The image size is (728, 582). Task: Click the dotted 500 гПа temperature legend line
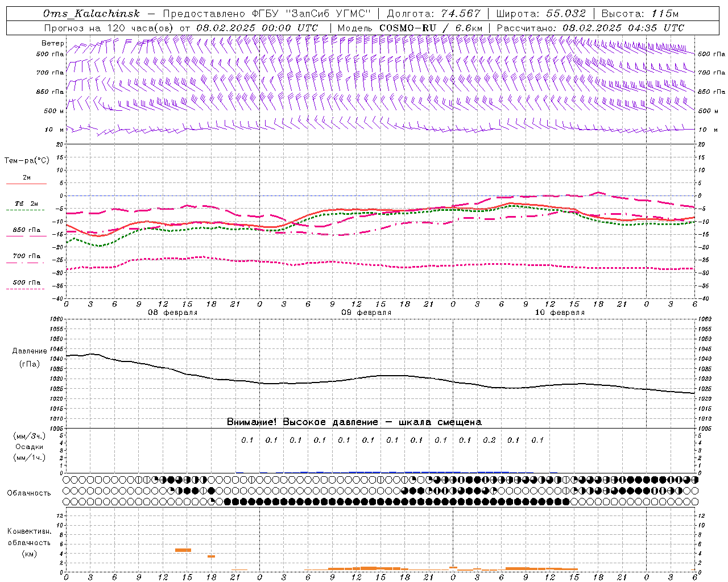pos(26,289)
